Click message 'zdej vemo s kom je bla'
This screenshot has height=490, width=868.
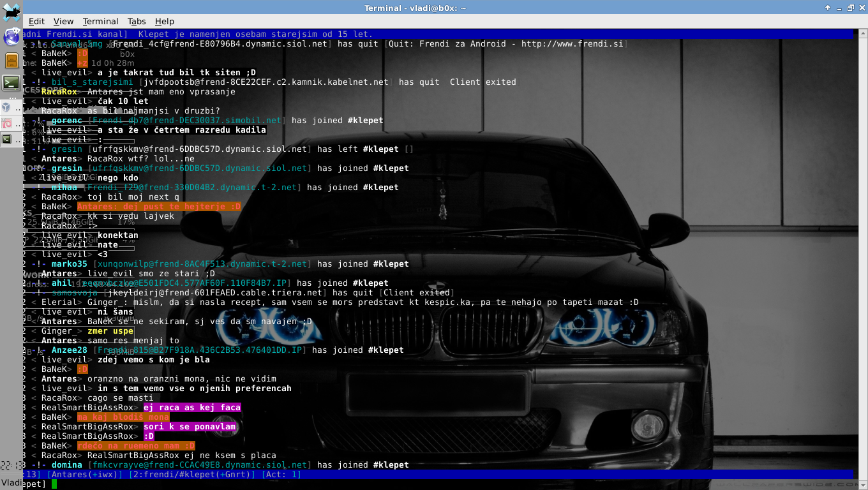[x=154, y=360]
